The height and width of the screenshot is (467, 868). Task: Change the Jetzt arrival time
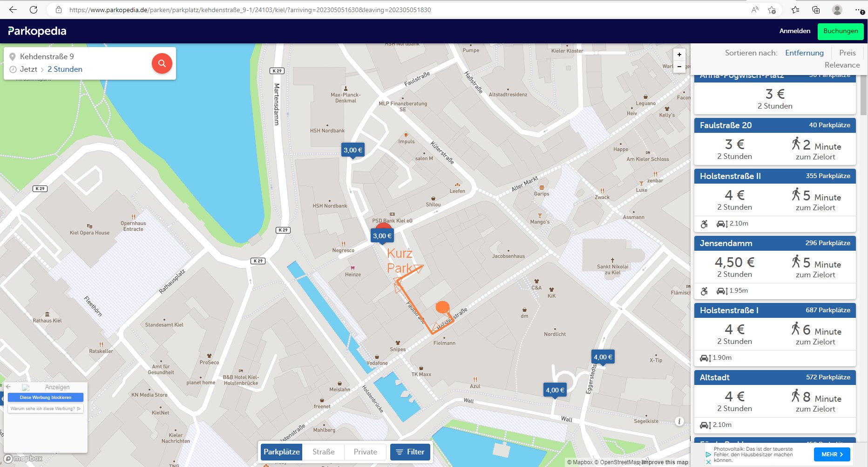coord(28,69)
